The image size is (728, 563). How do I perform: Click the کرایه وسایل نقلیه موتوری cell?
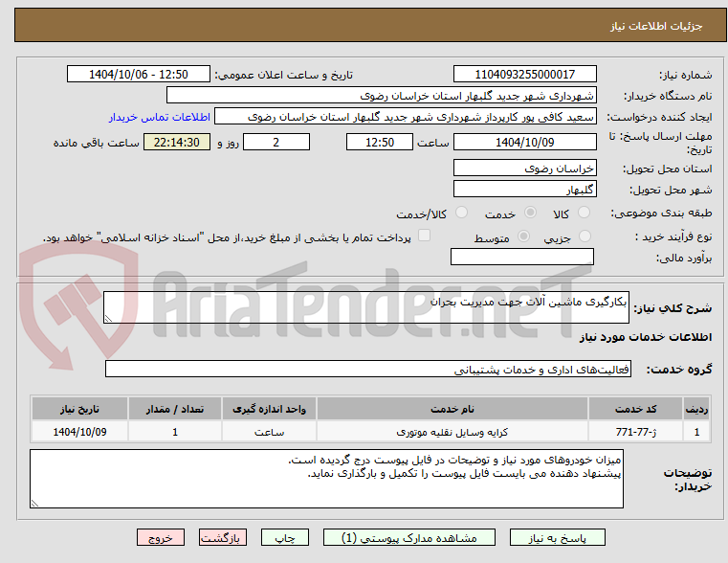(452, 432)
